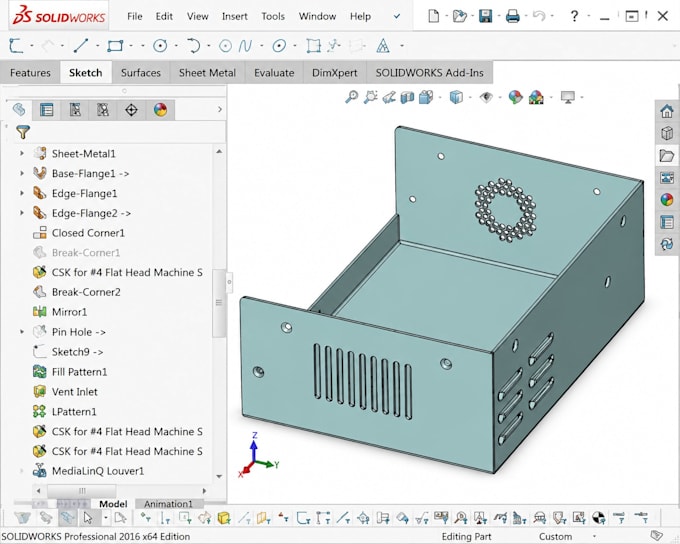Select the Arc sketch tool
The width and height of the screenshot is (680, 544).
[x=193, y=46]
